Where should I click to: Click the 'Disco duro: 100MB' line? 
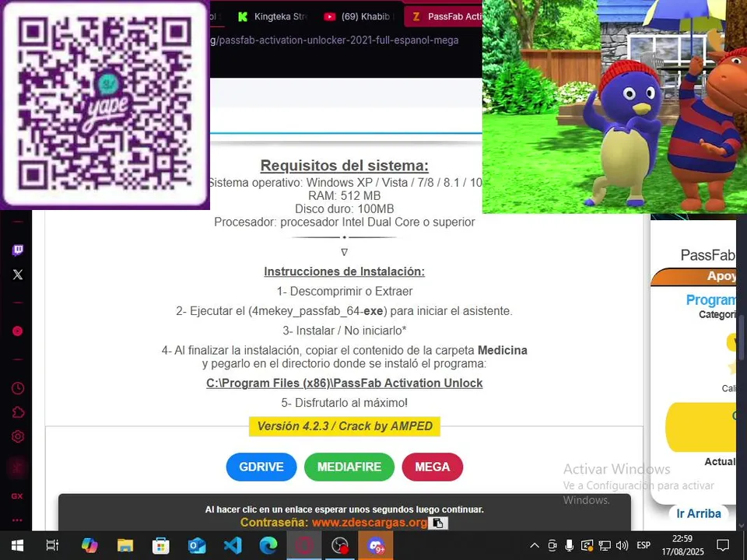click(344, 209)
